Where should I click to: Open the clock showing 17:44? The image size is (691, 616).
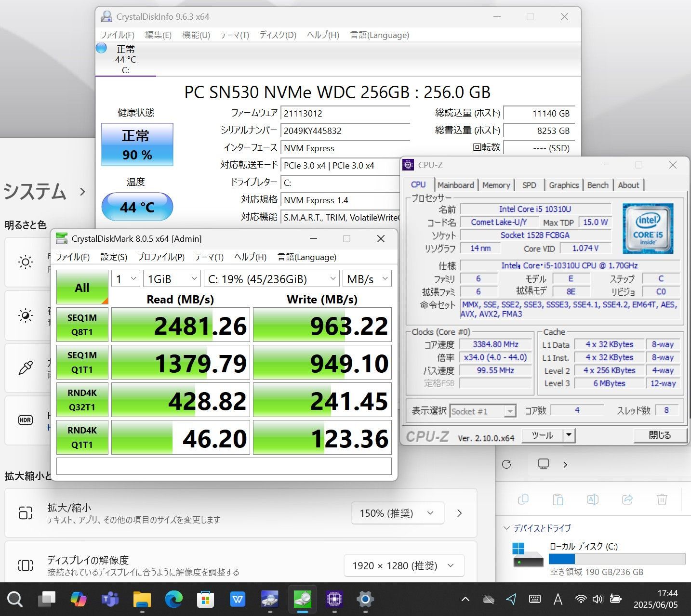click(x=655, y=599)
